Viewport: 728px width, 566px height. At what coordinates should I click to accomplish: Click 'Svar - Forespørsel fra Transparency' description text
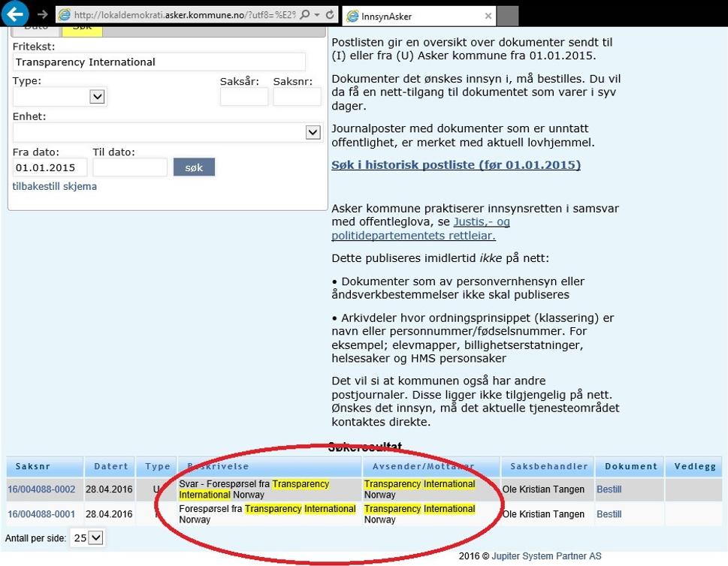[254, 484]
